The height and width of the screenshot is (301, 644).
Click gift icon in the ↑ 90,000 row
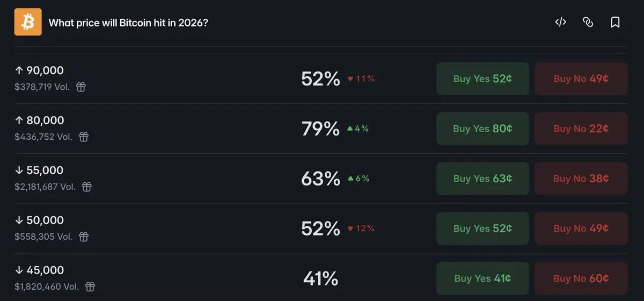click(x=80, y=87)
